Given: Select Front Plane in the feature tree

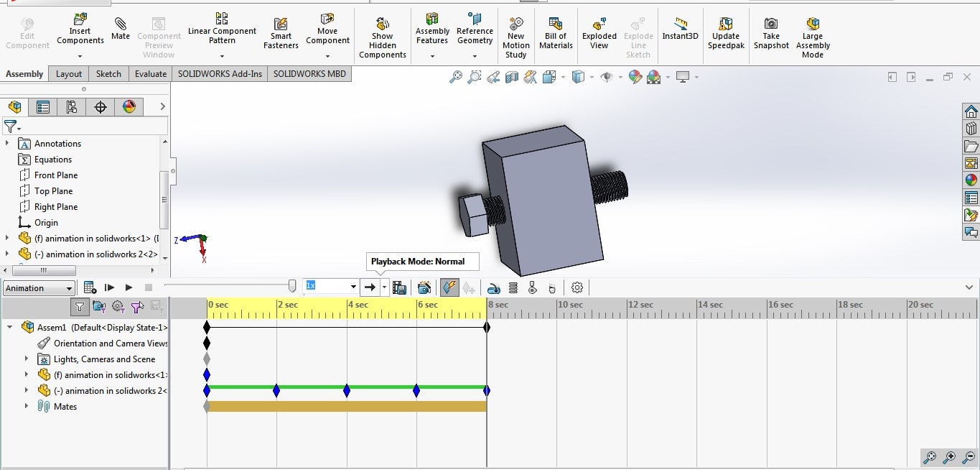Looking at the screenshot, I should (x=56, y=175).
